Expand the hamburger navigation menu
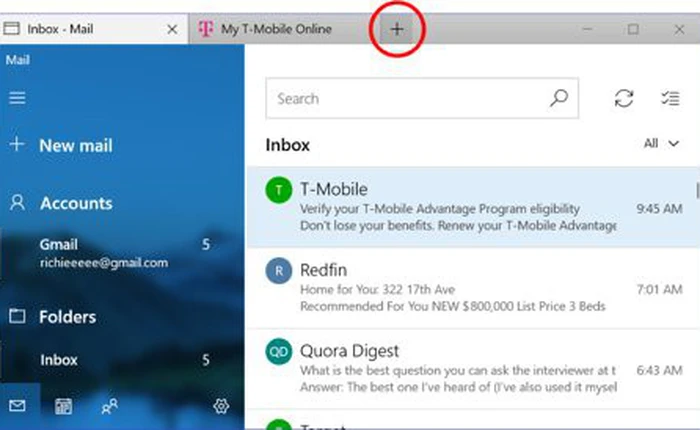This screenshot has height=430, width=700. pos(17,98)
